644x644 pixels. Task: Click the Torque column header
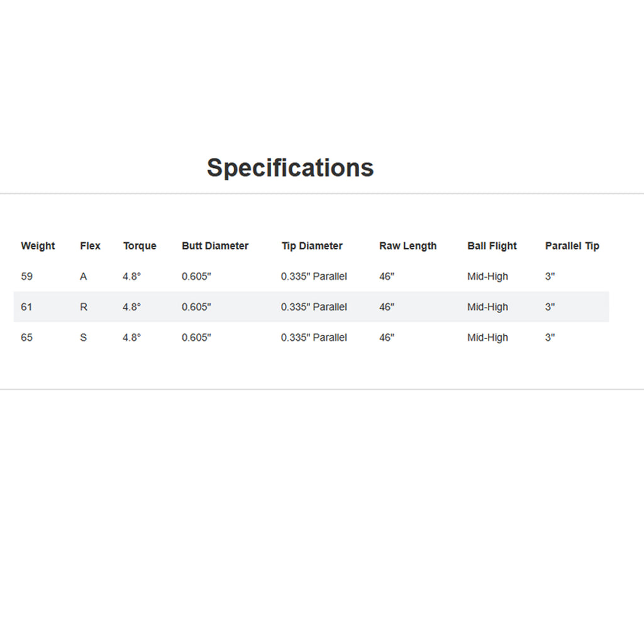[140, 246]
